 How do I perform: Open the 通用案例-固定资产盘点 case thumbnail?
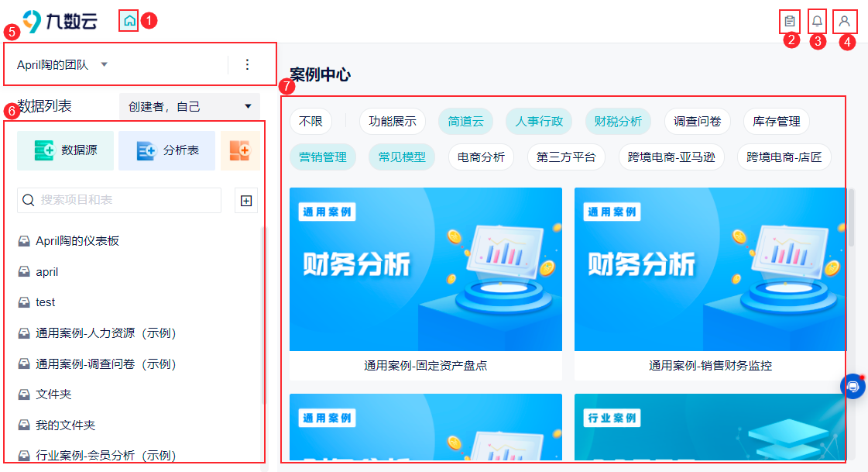click(426, 269)
